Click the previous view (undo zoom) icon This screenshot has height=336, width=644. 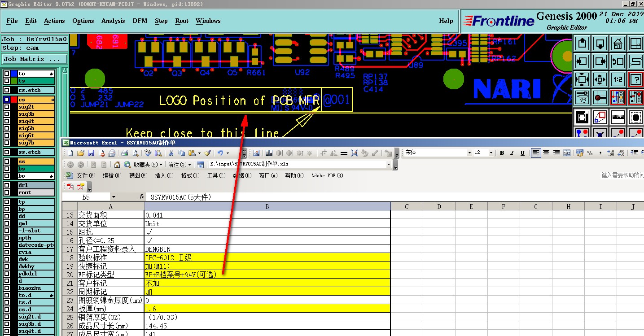click(x=618, y=61)
